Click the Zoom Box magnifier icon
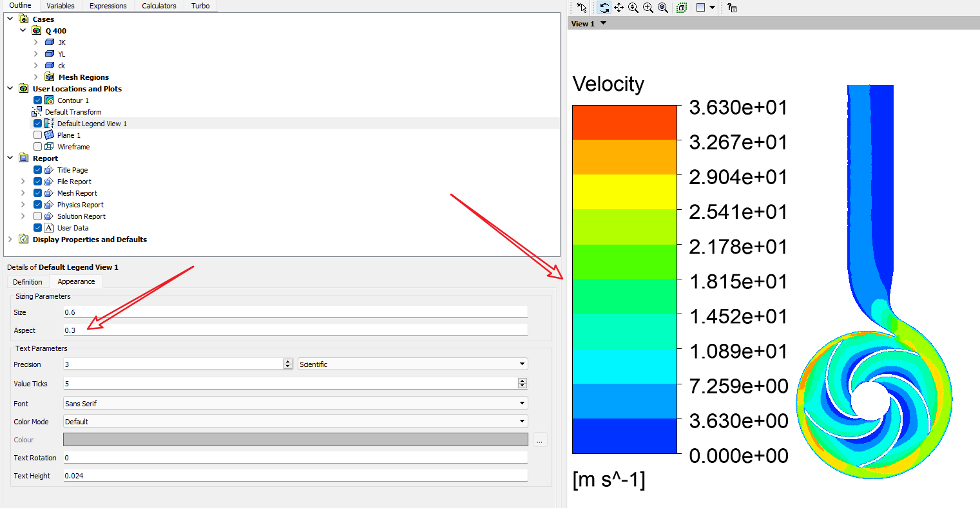The image size is (980, 508). point(648,8)
